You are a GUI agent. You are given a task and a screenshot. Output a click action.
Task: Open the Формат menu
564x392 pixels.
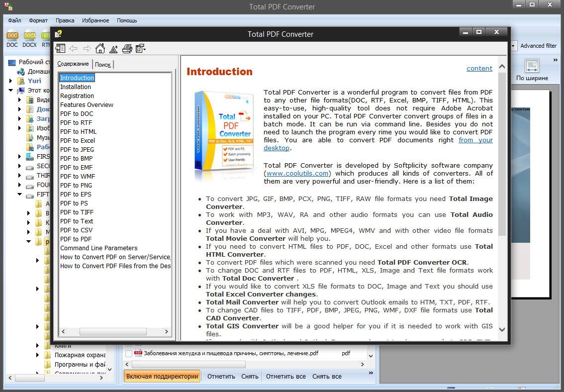click(x=38, y=20)
